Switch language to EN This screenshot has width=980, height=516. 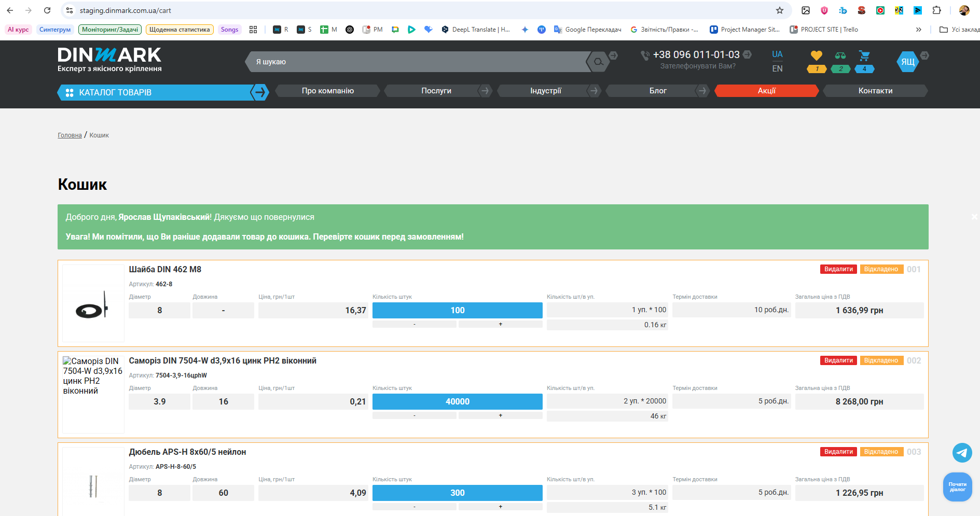pyautogui.click(x=777, y=68)
